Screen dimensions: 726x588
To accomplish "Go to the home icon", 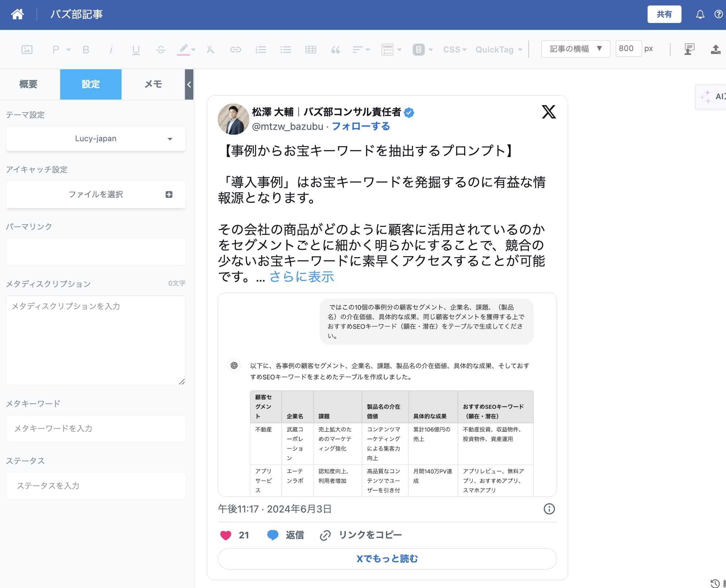I will pos(17,14).
